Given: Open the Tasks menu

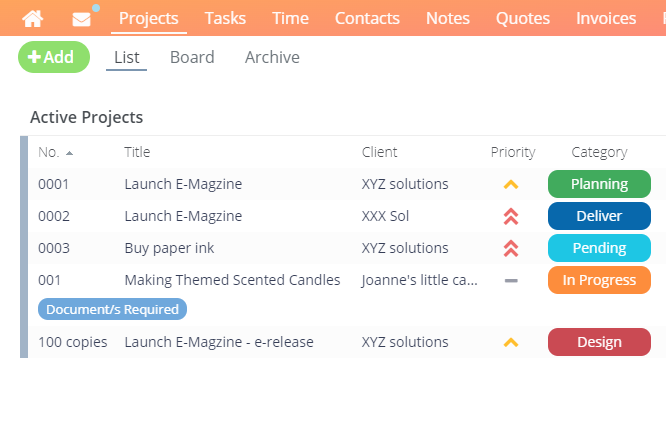Looking at the screenshot, I should pos(225,18).
